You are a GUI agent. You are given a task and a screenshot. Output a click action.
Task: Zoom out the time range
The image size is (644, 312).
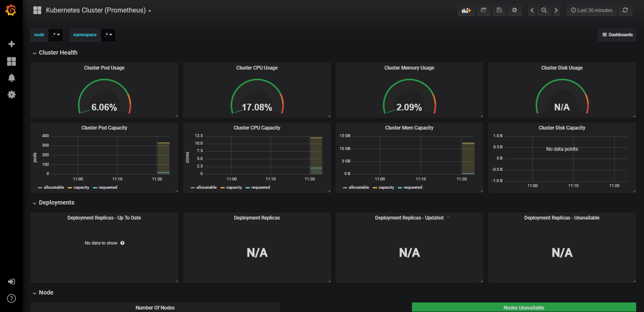544,10
